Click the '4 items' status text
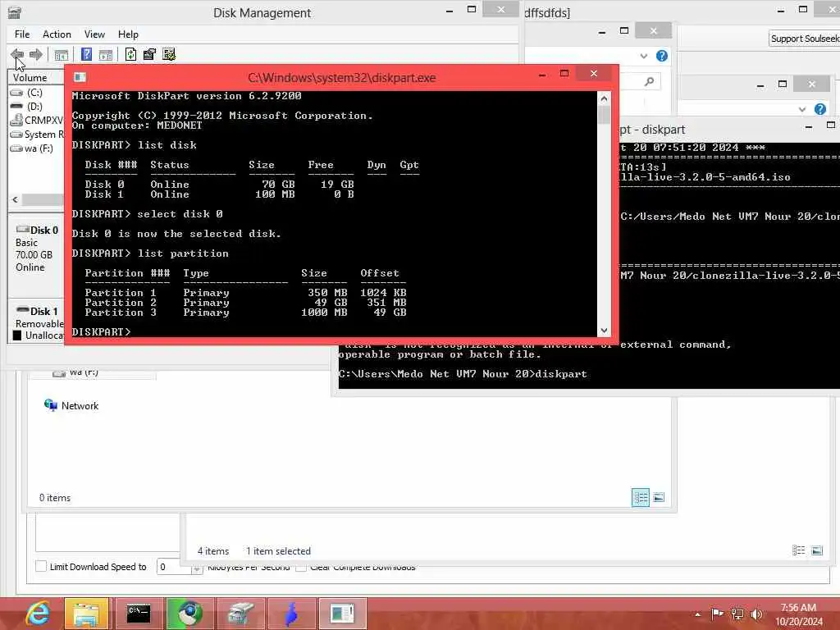This screenshot has height=630, width=840. tap(213, 550)
